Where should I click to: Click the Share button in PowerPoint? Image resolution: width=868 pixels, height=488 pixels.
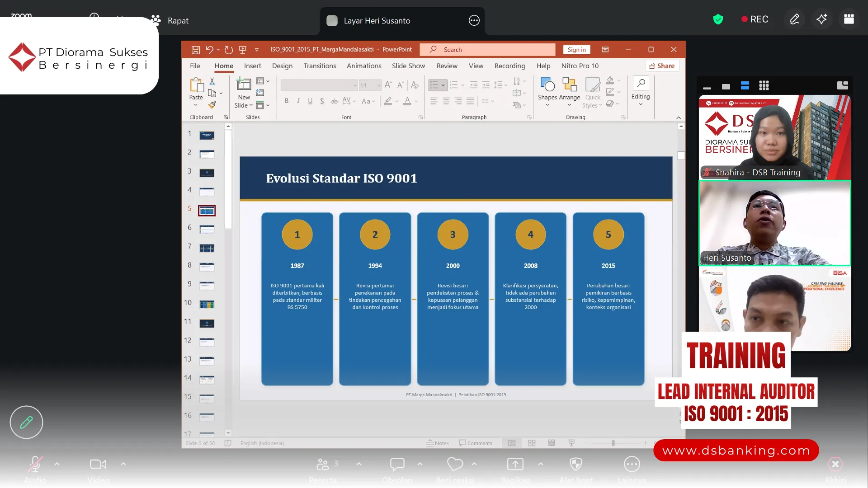[662, 66]
